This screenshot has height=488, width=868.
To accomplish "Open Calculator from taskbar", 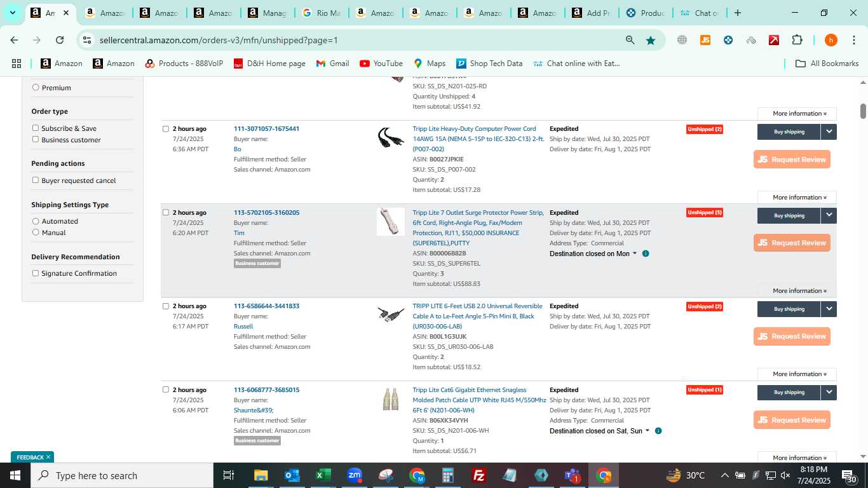I will click(x=448, y=475).
